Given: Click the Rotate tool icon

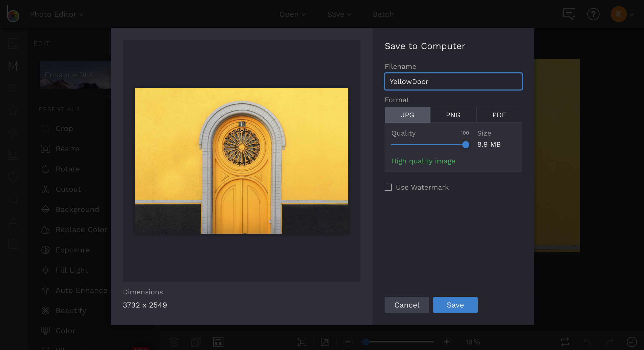Looking at the screenshot, I should (x=45, y=168).
